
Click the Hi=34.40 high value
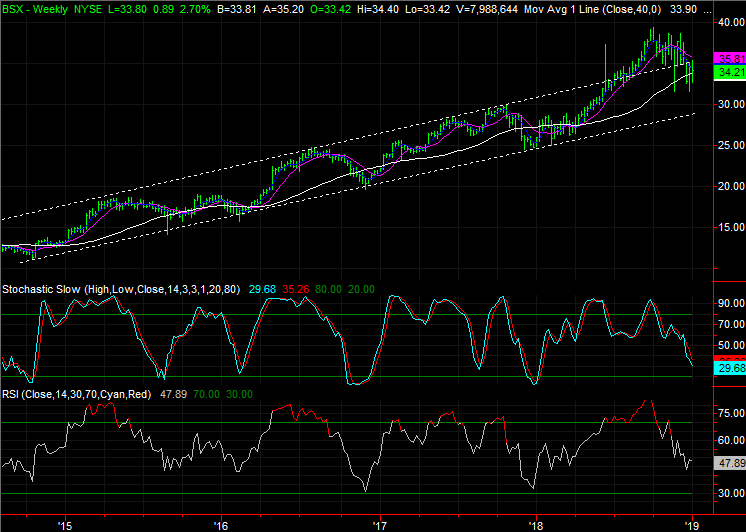(379, 9)
